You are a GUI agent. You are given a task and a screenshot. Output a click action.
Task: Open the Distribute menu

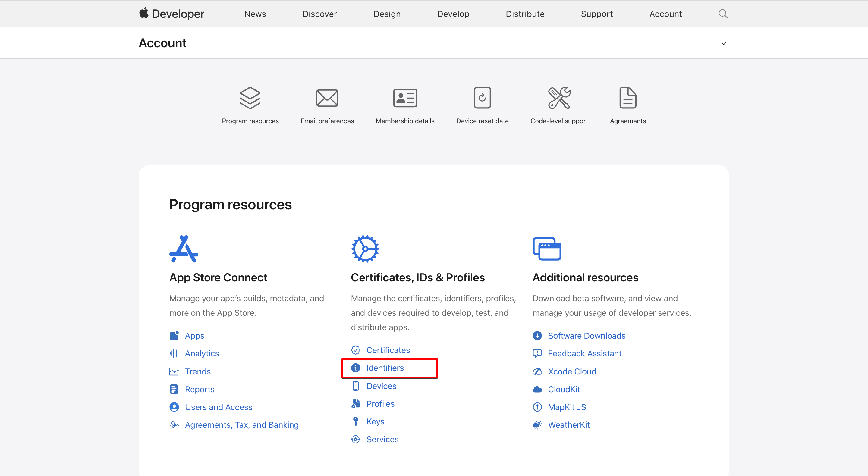(525, 14)
